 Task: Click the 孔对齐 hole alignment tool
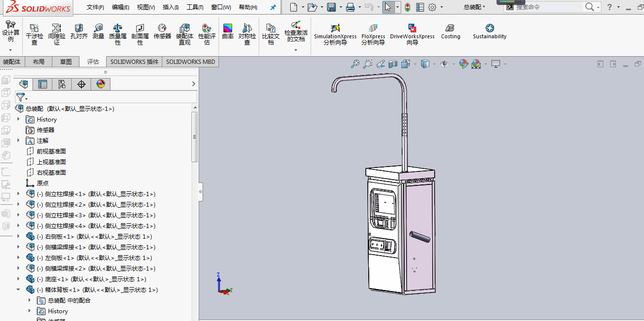pyautogui.click(x=79, y=32)
